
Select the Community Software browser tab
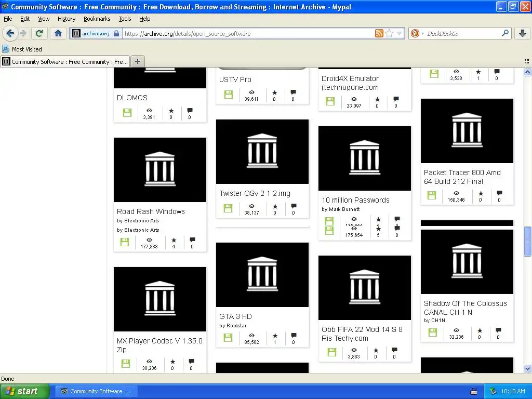pyautogui.click(x=65, y=62)
